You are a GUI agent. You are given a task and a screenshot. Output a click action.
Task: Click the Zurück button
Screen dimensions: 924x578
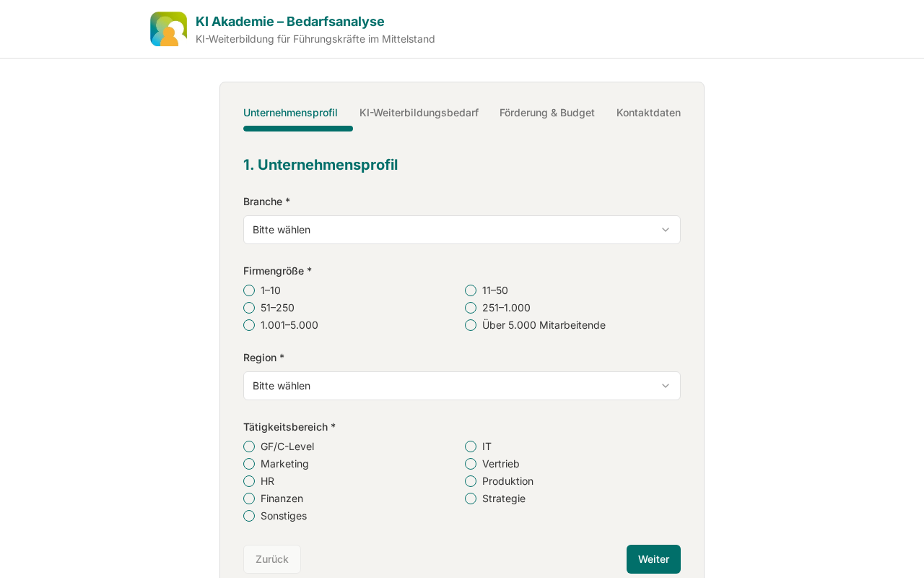pyautogui.click(x=272, y=559)
